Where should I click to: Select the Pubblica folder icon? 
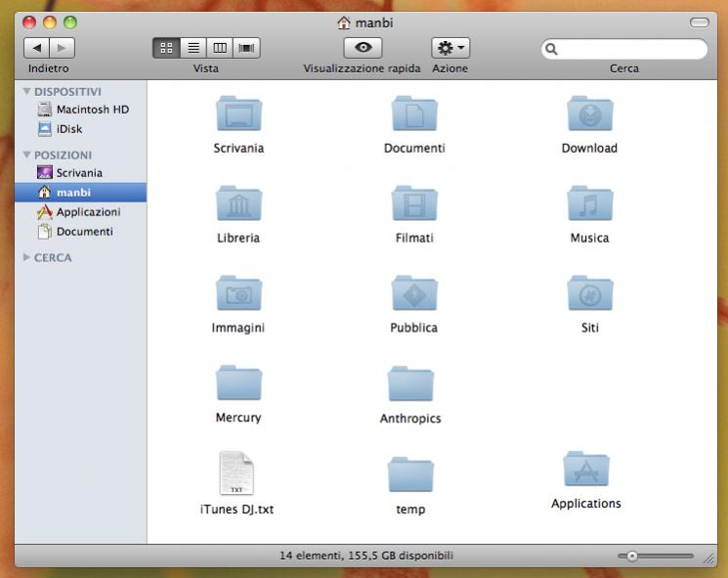coord(414,293)
